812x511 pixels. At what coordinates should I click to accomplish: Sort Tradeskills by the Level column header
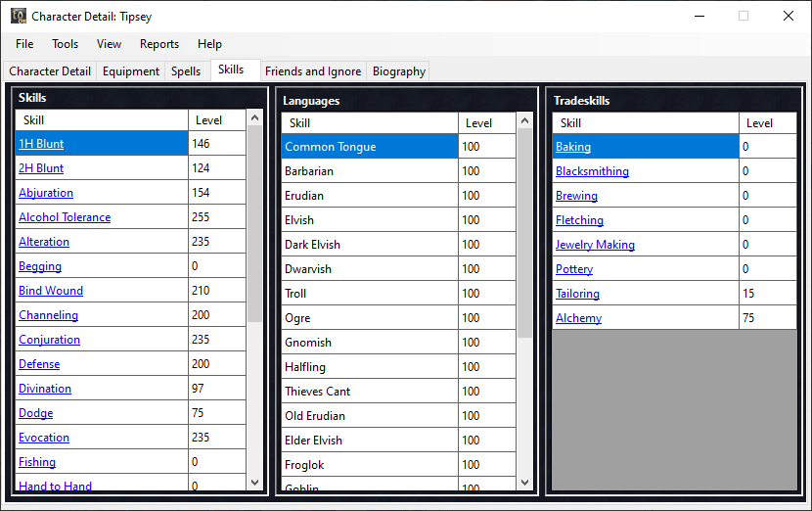(759, 123)
